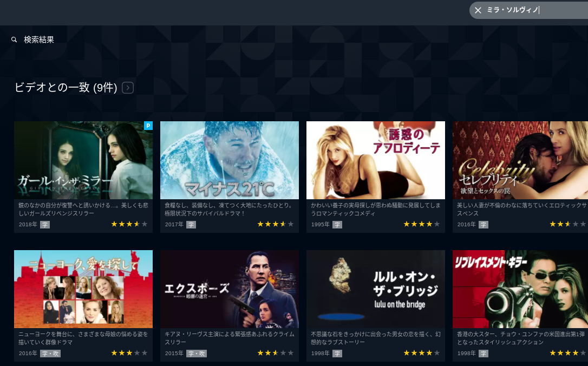
Task: Expand the ビデオとの一致 results with the arrow
Action: pos(128,88)
